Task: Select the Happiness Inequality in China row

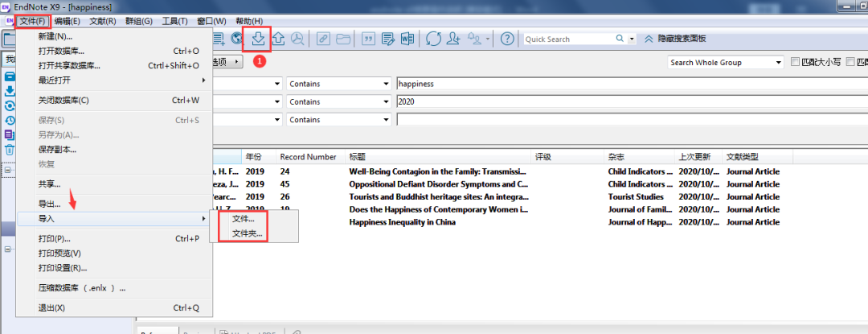Action: coord(501,222)
